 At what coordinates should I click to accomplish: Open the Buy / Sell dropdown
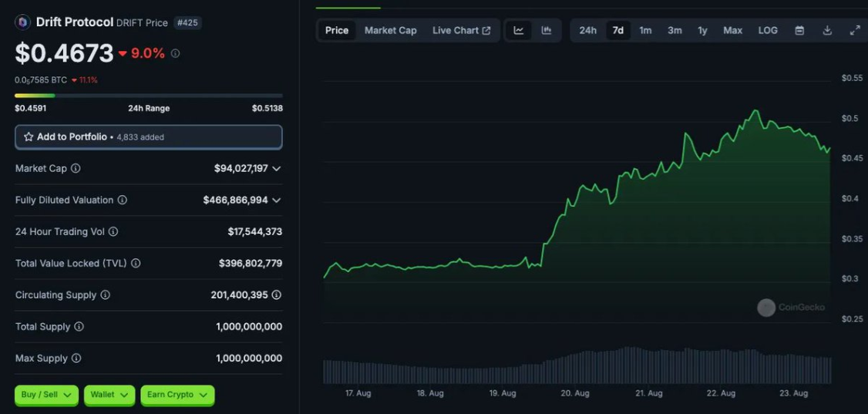click(46, 395)
